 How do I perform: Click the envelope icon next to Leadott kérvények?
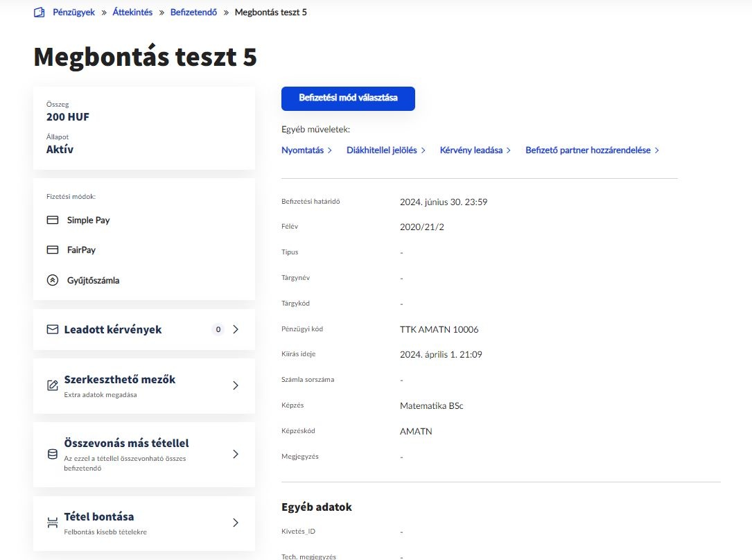point(52,329)
